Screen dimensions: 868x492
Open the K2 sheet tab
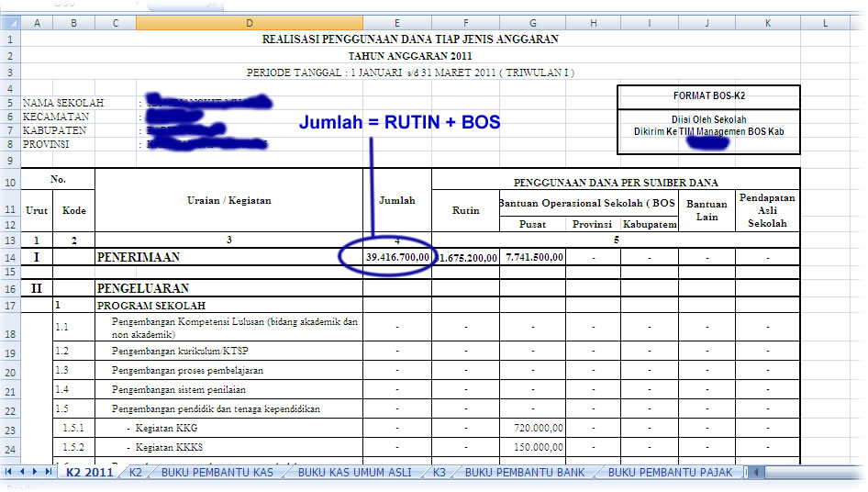coord(136,472)
